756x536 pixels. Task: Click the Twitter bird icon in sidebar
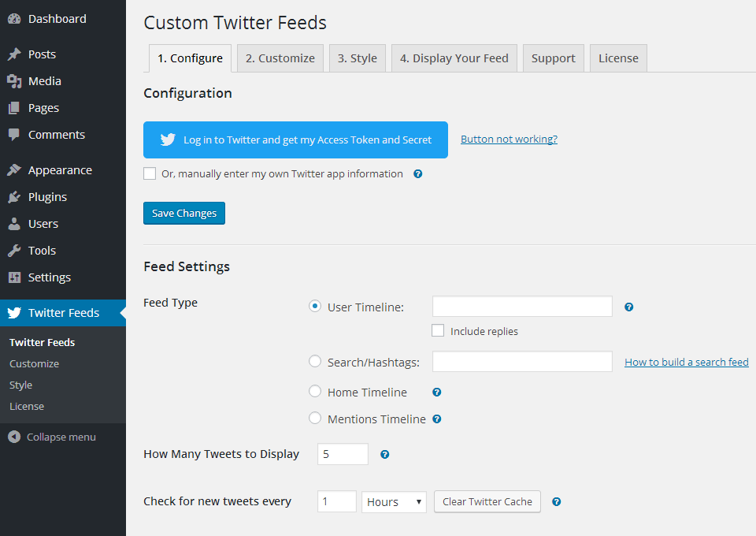click(x=14, y=313)
